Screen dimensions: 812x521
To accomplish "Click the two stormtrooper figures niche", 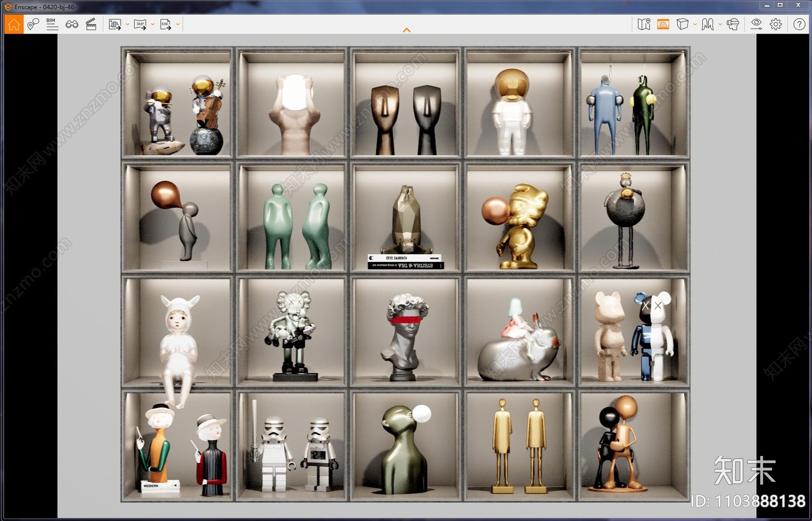I will pos(292,446).
